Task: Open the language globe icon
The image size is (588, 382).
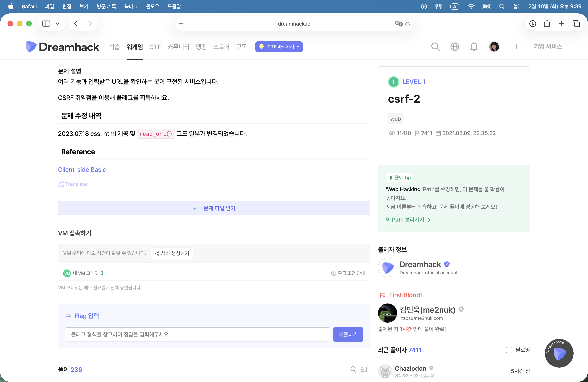Action: tap(455, 47)
